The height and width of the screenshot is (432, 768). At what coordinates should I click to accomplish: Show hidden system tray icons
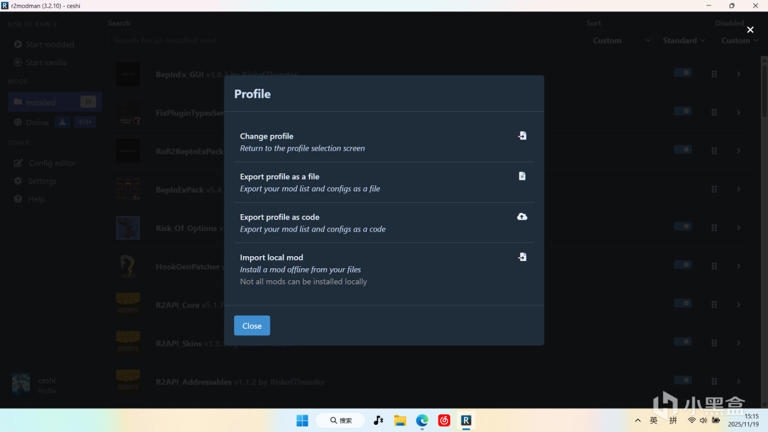638,420
